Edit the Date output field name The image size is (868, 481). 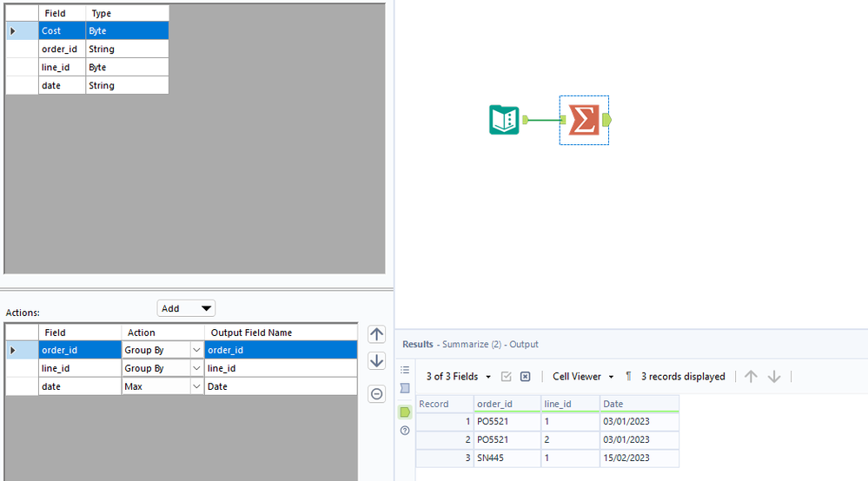pos(281,386)
